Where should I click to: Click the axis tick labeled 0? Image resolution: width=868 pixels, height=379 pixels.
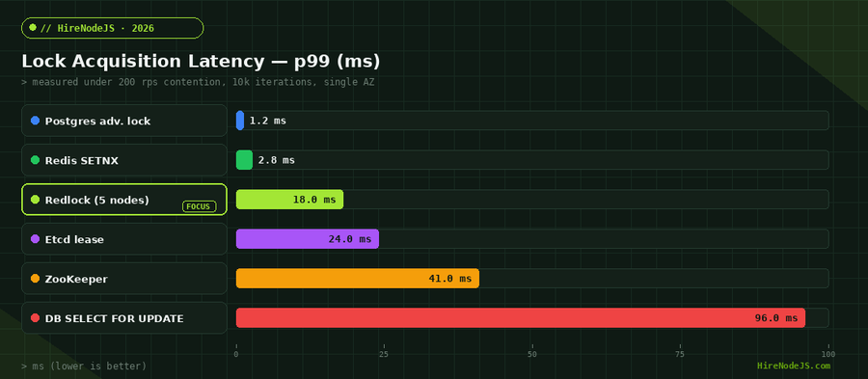point(236,354)
